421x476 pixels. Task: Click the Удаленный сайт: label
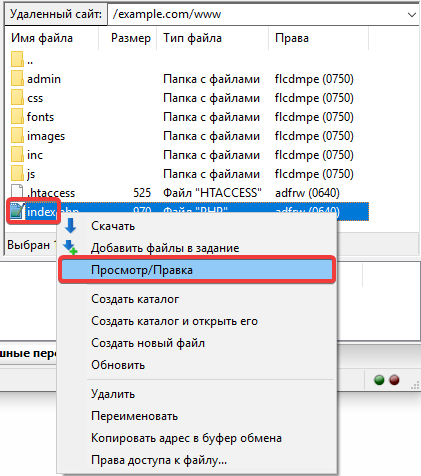click(x=56, y=14)
